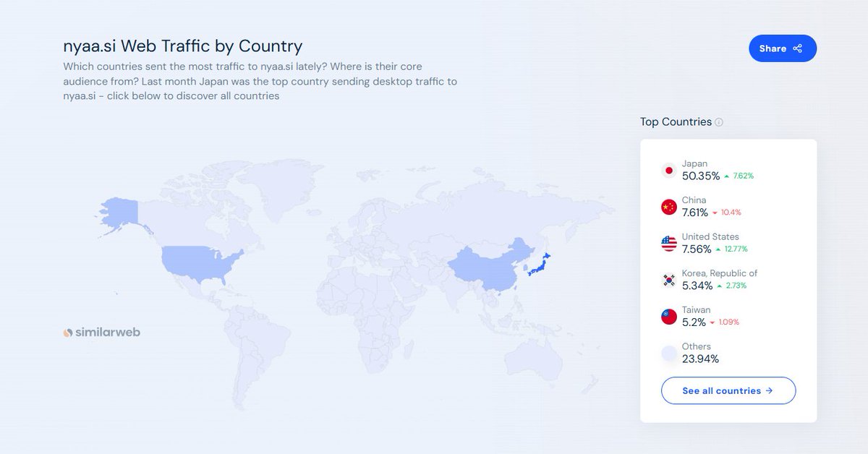Select the Japan country label

[694, 163]
